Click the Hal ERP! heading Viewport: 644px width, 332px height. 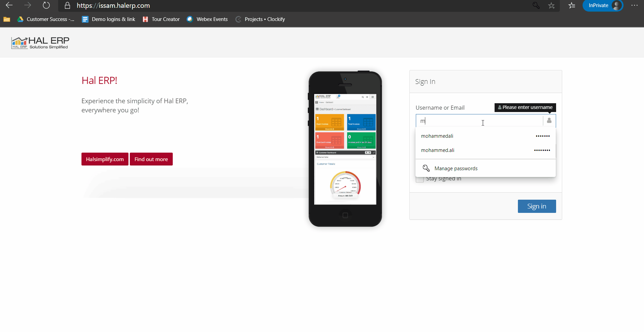tap(99, 81)
